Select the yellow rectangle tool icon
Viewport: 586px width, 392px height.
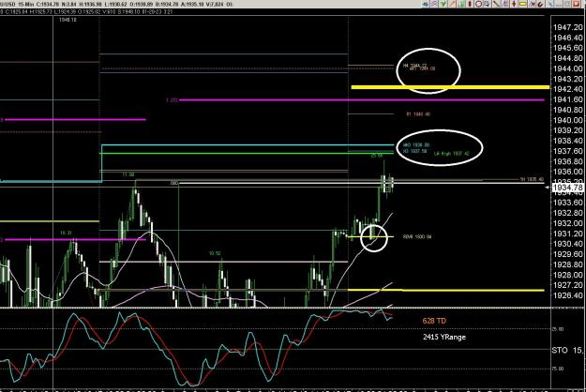tap(523, 4)
